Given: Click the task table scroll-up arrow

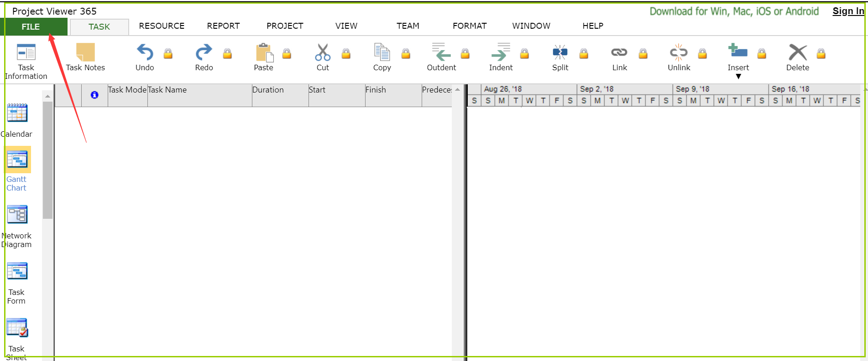Looking at the screenshot, I should (x=457, y=90).
